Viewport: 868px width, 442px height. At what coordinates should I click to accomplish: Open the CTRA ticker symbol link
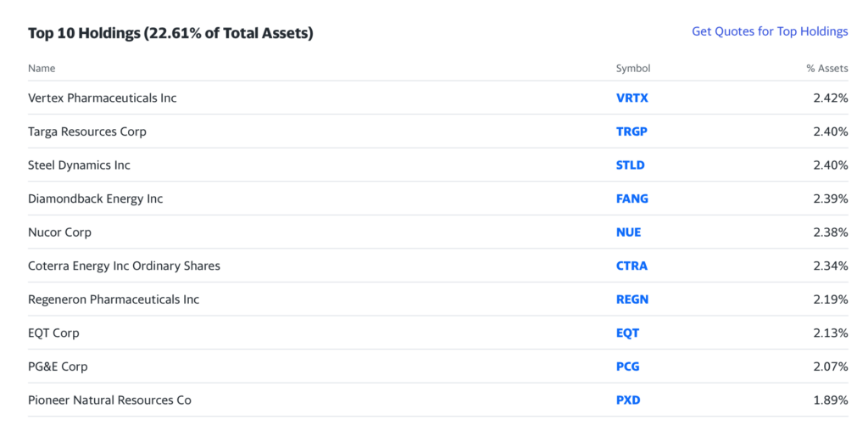point(632,266)
